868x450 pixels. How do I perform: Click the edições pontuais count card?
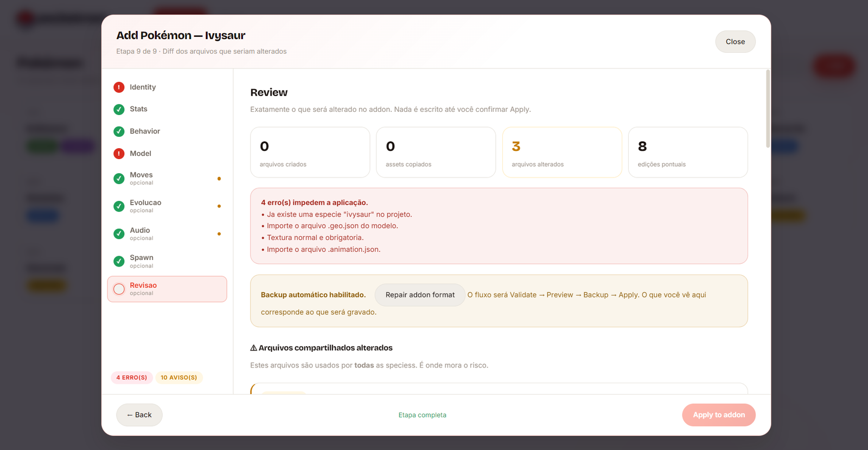pyautogui.click(x=688, y=153)
